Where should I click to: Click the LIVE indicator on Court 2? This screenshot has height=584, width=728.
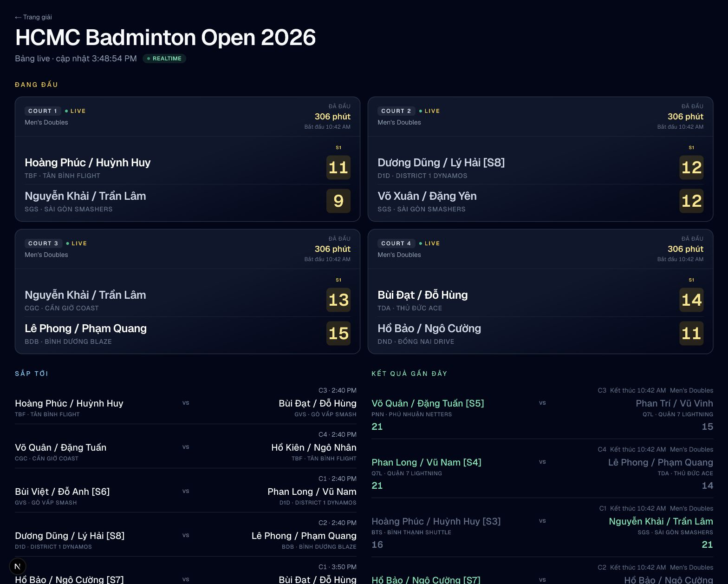429,111
